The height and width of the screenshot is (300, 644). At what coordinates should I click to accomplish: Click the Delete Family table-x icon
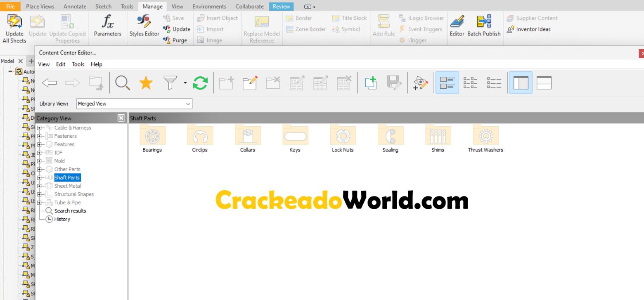pyautogui.click(x=344, y=83)
